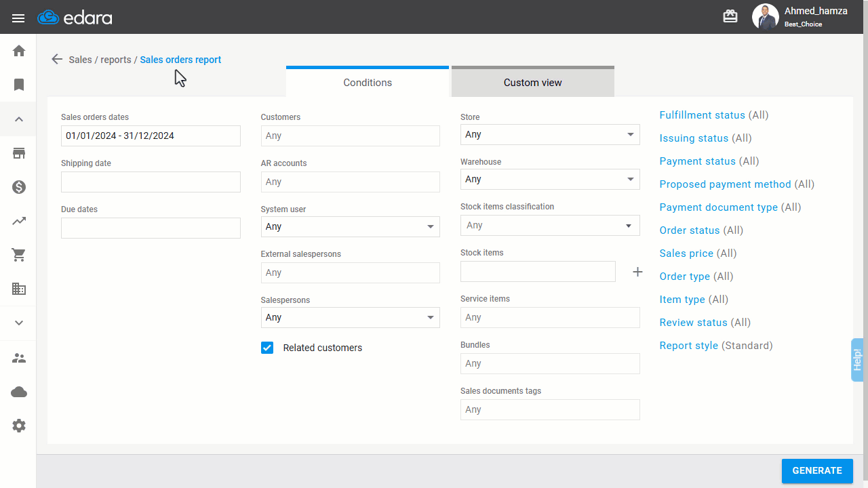868x488 pixels.
Task: Open Sales price filter link
Action: (686, 253)
